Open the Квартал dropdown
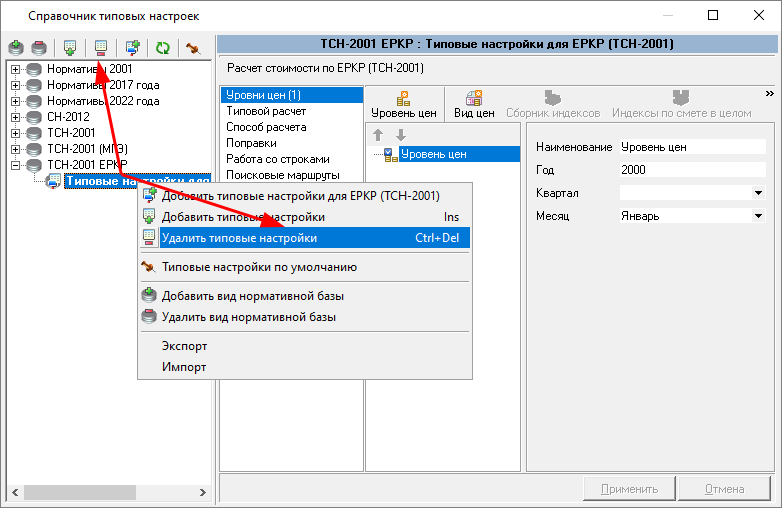This screenshot has width=782, height=508. point(758,193)
